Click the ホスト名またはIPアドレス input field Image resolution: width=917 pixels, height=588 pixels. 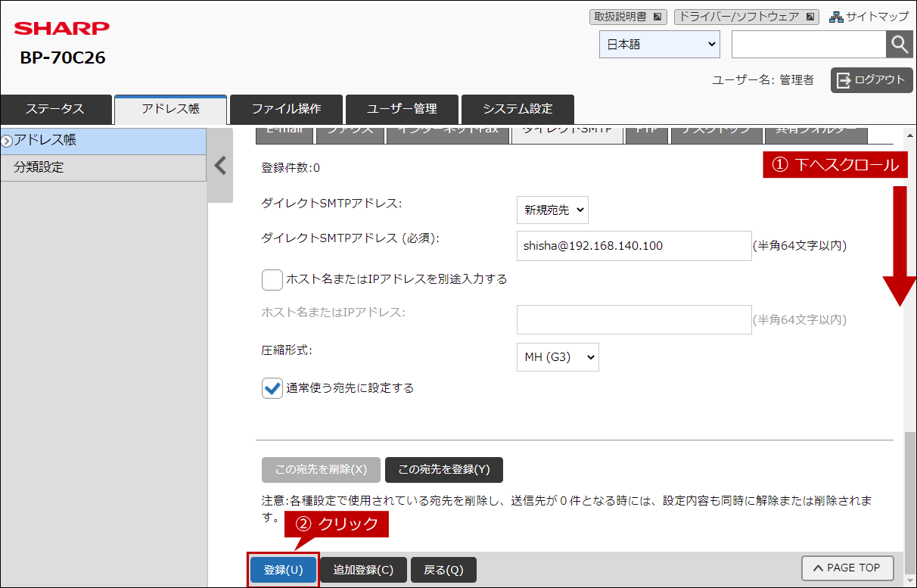[634, 319]
